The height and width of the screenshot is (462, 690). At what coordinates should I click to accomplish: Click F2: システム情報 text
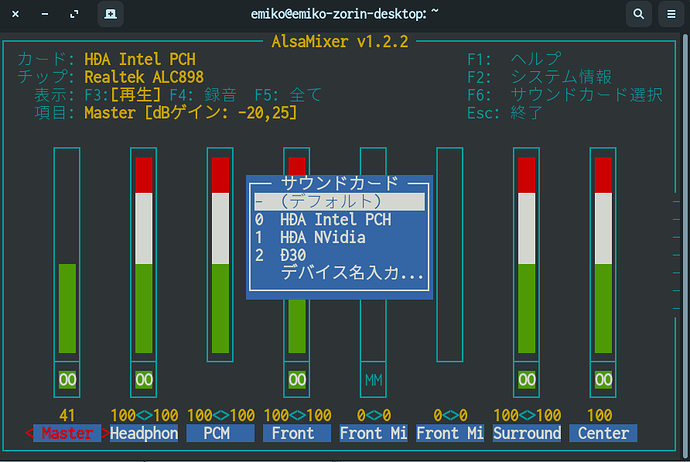(540, 77)
